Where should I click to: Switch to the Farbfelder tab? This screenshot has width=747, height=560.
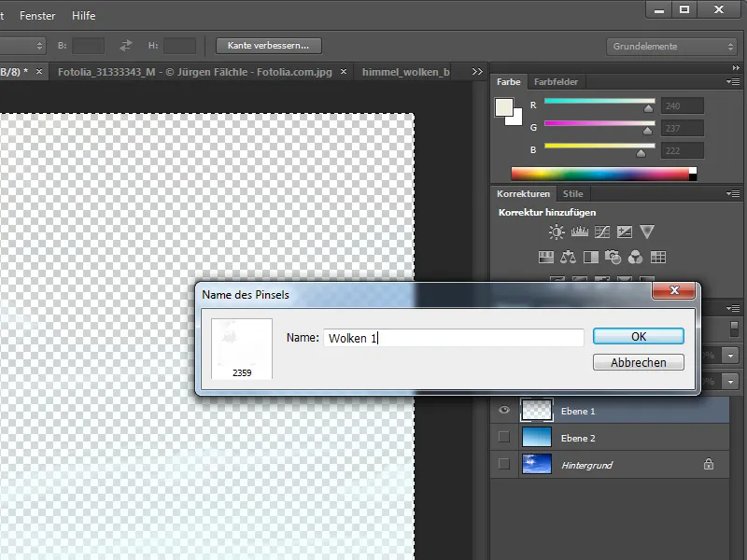[x=556, y=82]
